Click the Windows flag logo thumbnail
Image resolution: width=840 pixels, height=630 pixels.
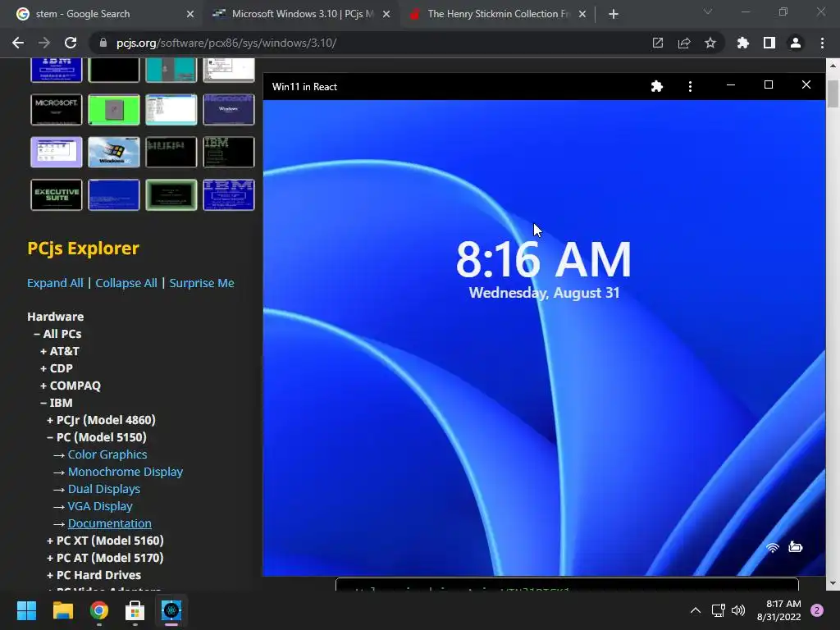point(114,152)
